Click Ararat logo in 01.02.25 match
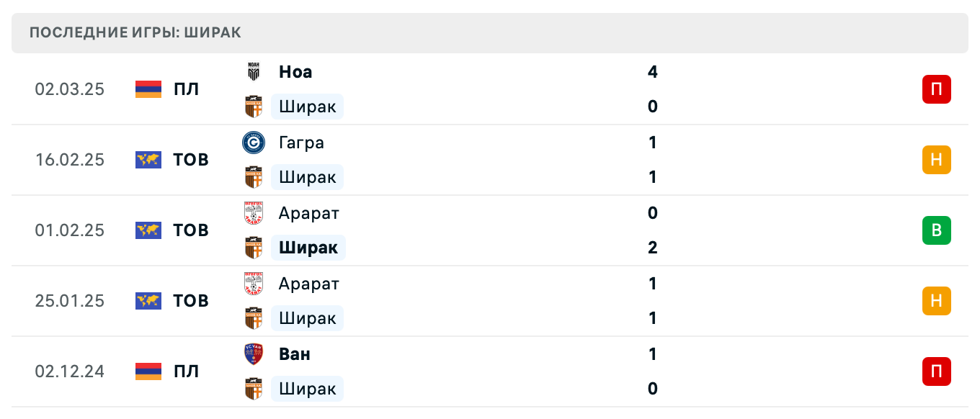 click(x=253, y=213)
